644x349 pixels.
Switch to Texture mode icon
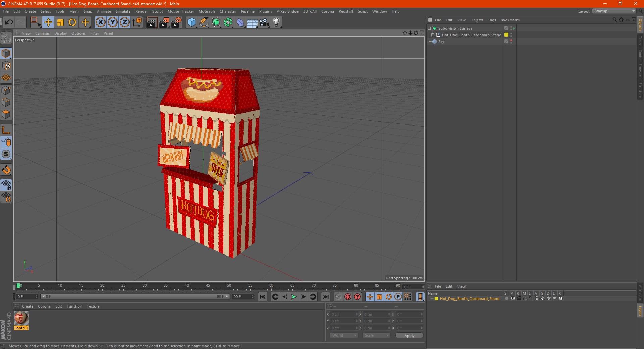[x=6, y=66]
